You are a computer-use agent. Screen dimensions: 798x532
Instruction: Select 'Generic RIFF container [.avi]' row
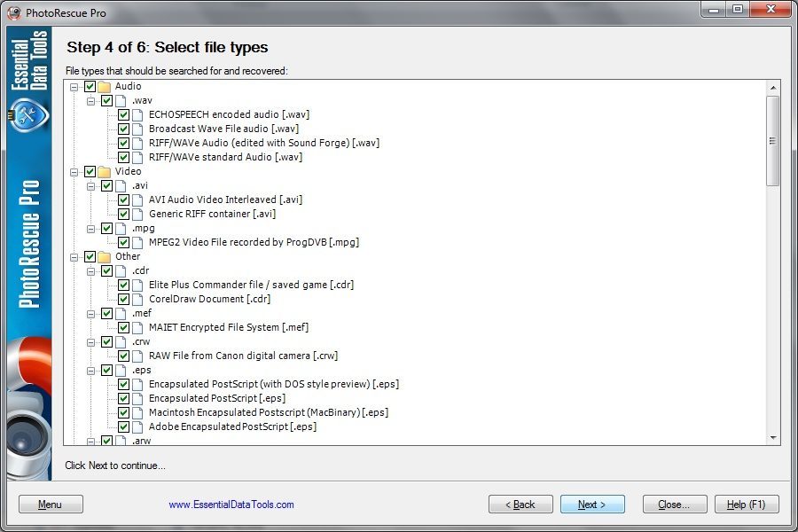click(x=212, y=214)
